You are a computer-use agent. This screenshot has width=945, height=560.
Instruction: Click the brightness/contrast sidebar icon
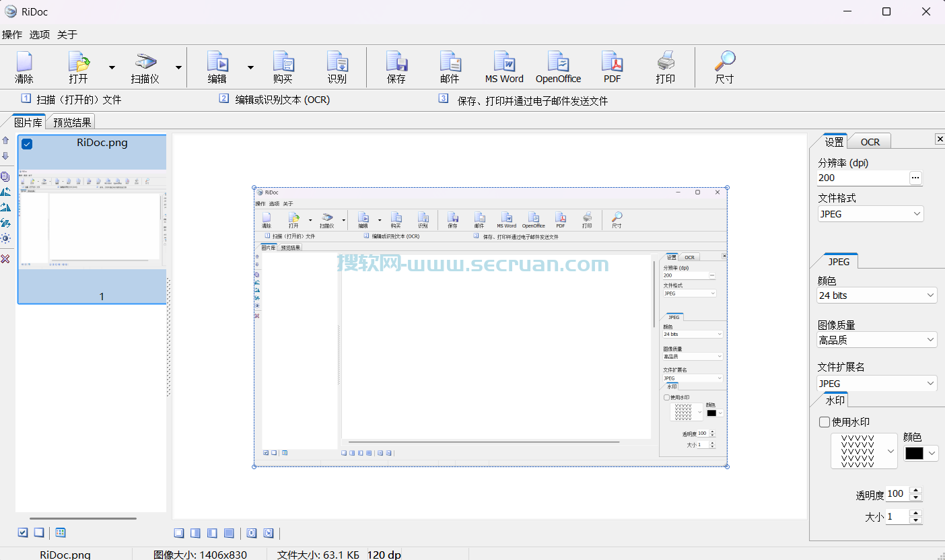5,238
